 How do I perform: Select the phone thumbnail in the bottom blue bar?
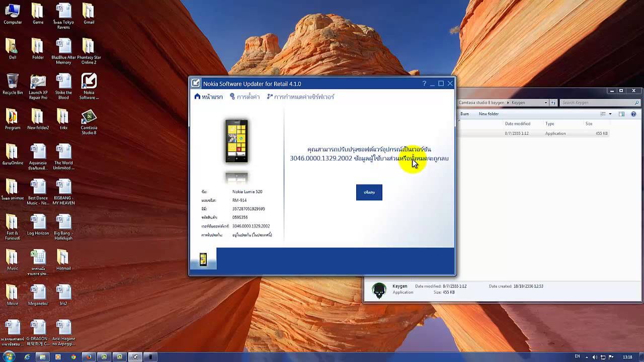[203, 259]
